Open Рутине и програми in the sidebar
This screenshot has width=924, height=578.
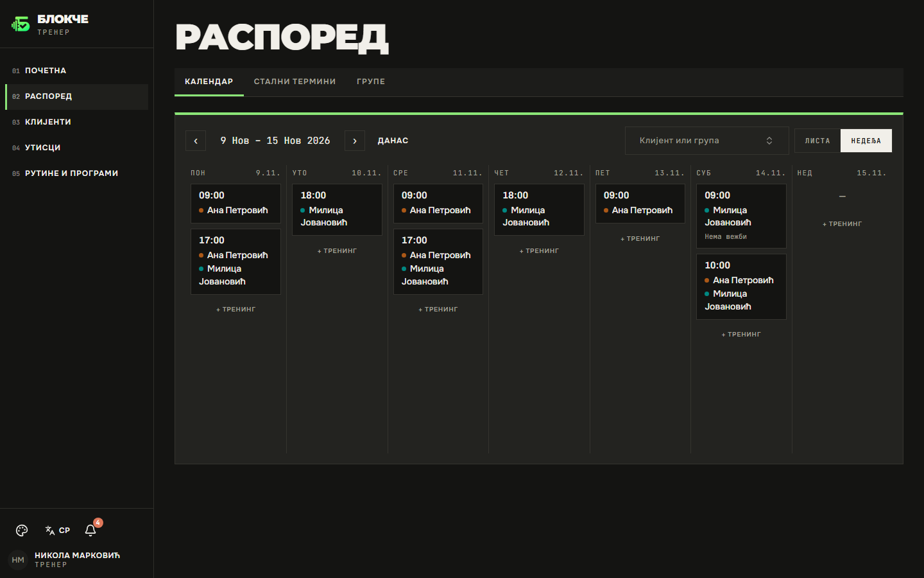click(77, 173)
